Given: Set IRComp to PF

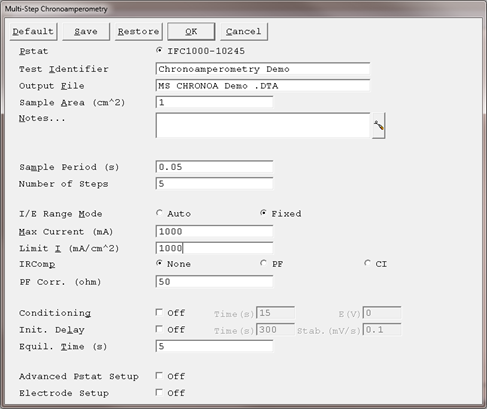Looking at the screenshot, I should pyautogui.click(x=263, y=263).
